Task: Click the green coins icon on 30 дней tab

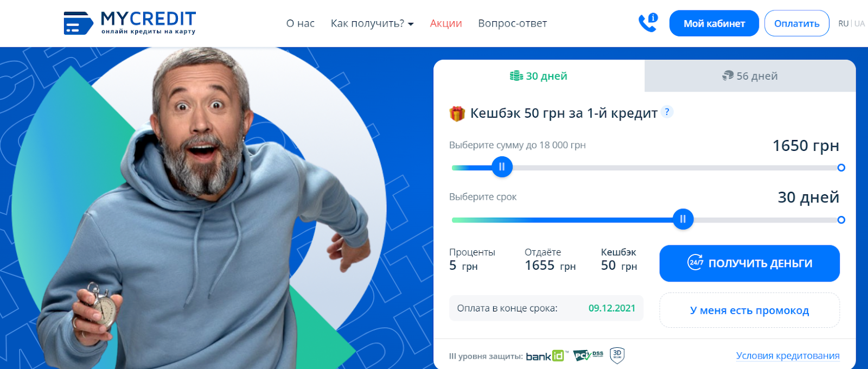Action: (516, 76)
